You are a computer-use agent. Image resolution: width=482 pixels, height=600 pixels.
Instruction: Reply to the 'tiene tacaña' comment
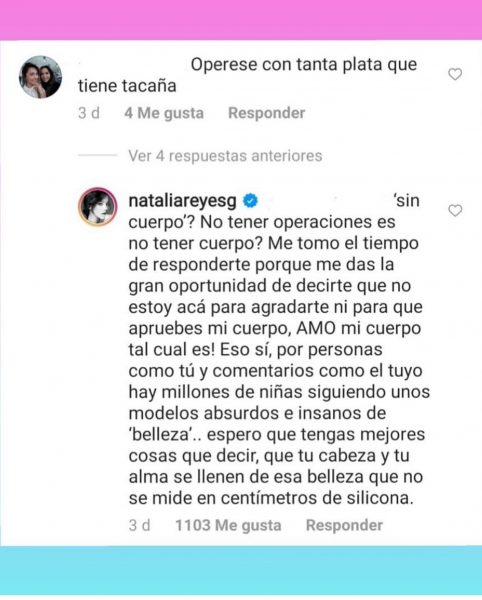click(266, 113)
